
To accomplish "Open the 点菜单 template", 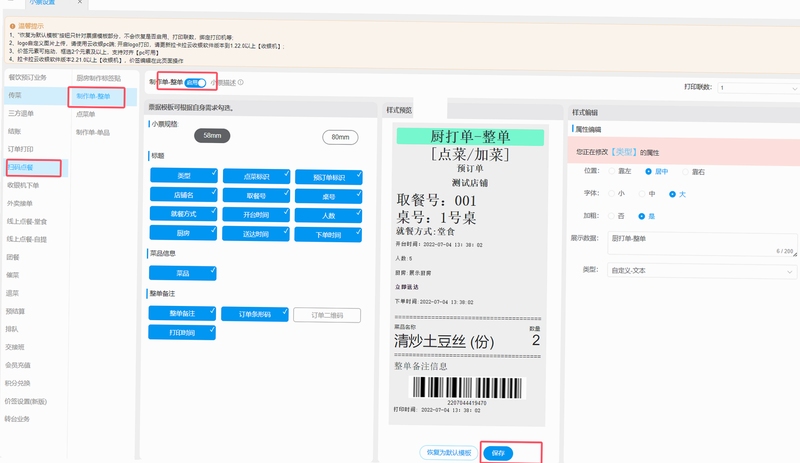I will (86, 114).
